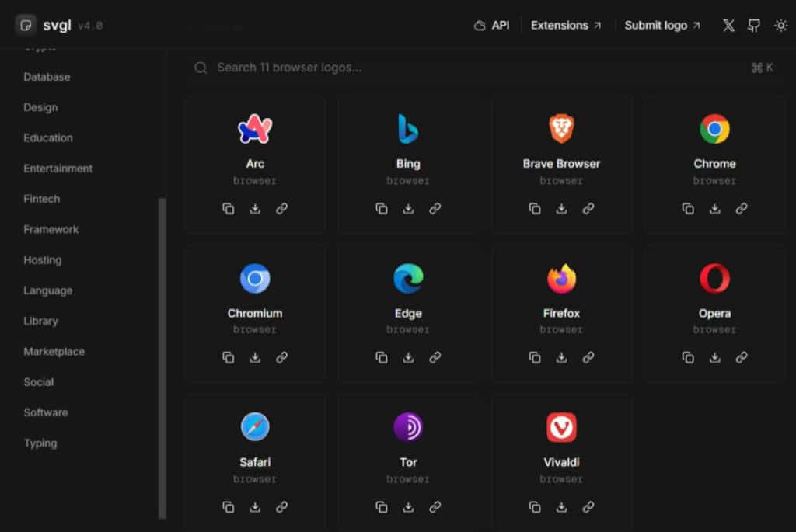This screenshot has height=532, width=796.
Task: Open the API page
Action: coord(492,26)
